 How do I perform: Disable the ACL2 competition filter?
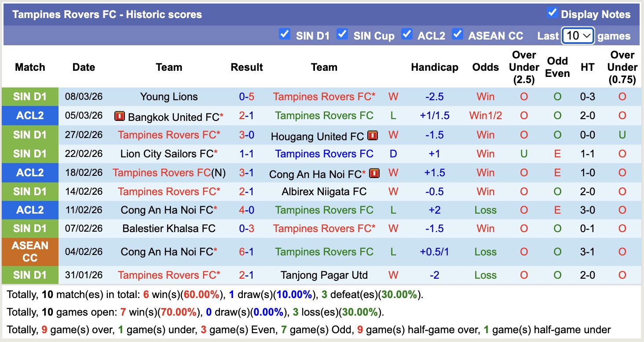click(x=407, y=33)
